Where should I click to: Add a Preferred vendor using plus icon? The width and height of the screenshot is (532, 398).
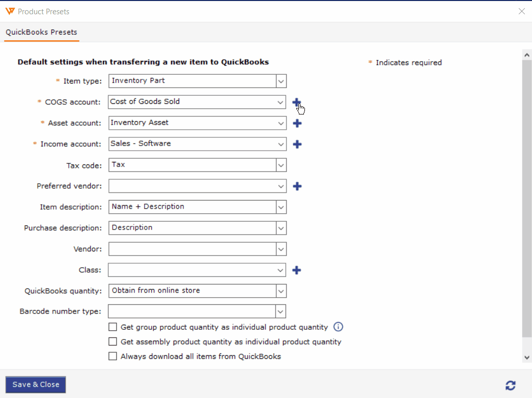(297, 186)
